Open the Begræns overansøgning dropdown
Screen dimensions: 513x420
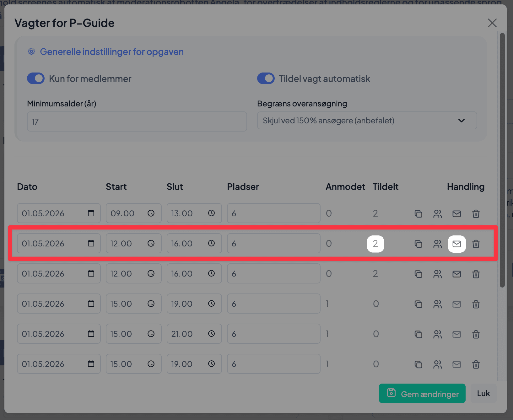coord(367,121)
